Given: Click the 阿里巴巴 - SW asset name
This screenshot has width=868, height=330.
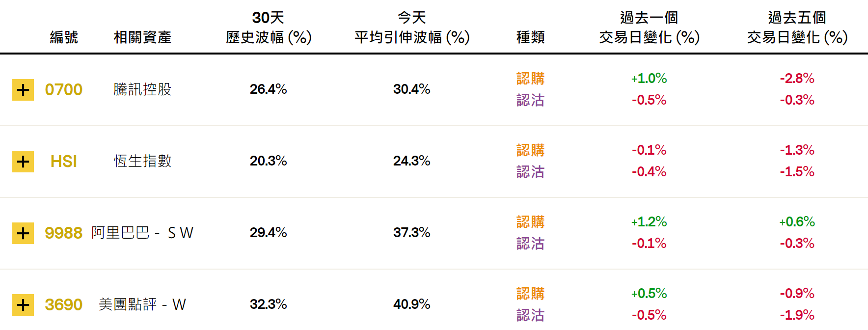Looking at the screenshot, I should (x=142, y=233).
